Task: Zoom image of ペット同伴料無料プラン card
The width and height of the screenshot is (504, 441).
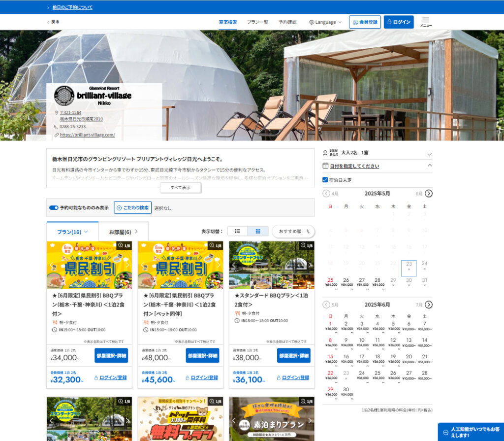Action: click(x=215, y=401)
